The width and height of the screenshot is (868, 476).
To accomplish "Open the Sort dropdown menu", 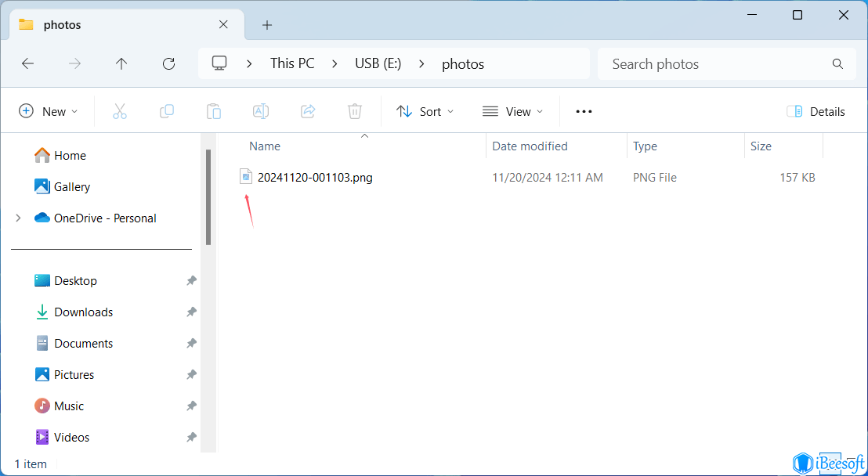I will coord(425,111).
